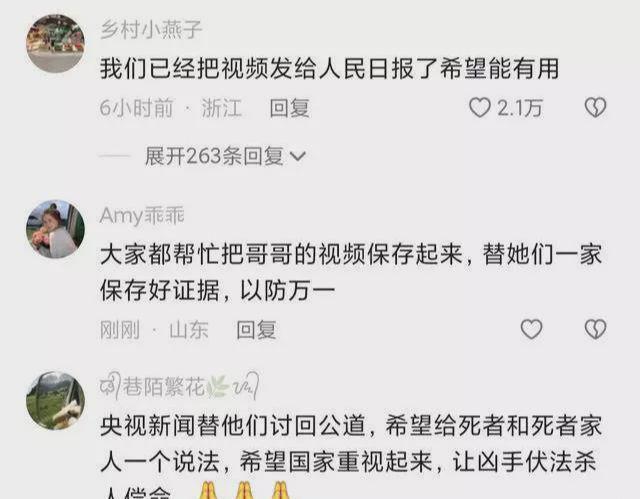Tap the 刚刚 · 山东 timestamp line
The image size is (640, 499).
[x=154, y=330]
